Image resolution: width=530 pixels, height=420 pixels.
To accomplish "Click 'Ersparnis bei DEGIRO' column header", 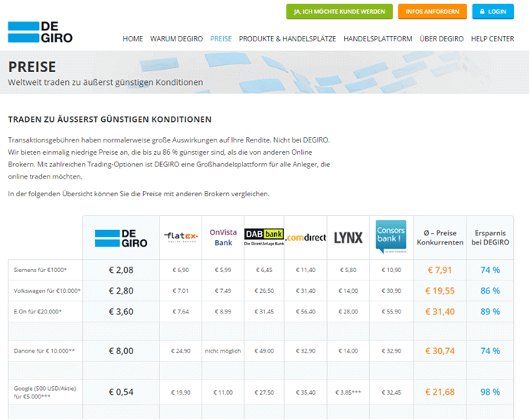I will tap(490, 238).
